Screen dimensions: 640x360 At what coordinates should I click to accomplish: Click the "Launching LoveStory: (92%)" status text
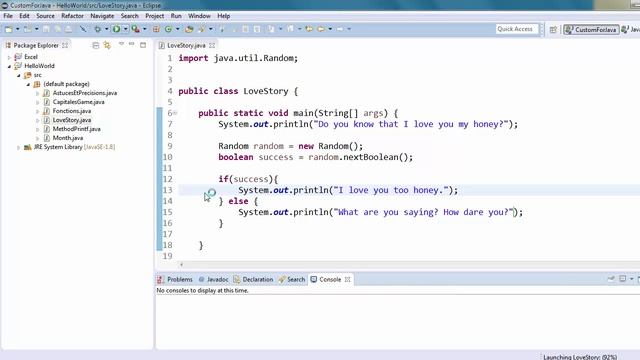[580, 357]
